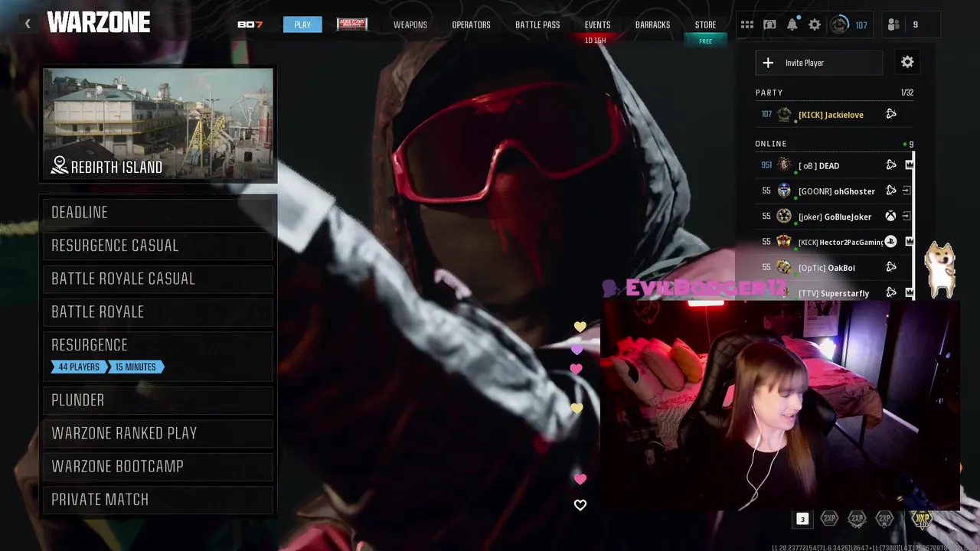Screen dimensions: 980x551
Task: Switch to the Play tab
Action: click(x=302, y=24)
